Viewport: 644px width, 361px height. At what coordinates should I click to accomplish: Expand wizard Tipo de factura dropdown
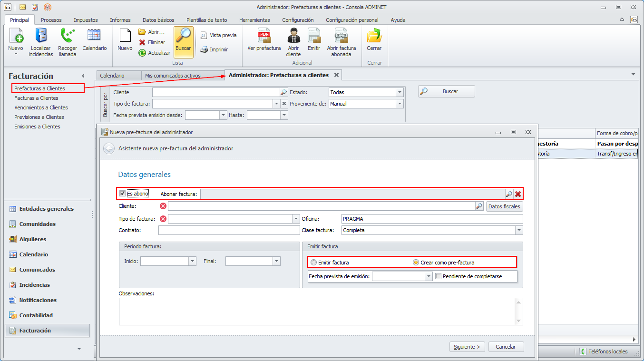pos(295,219)
